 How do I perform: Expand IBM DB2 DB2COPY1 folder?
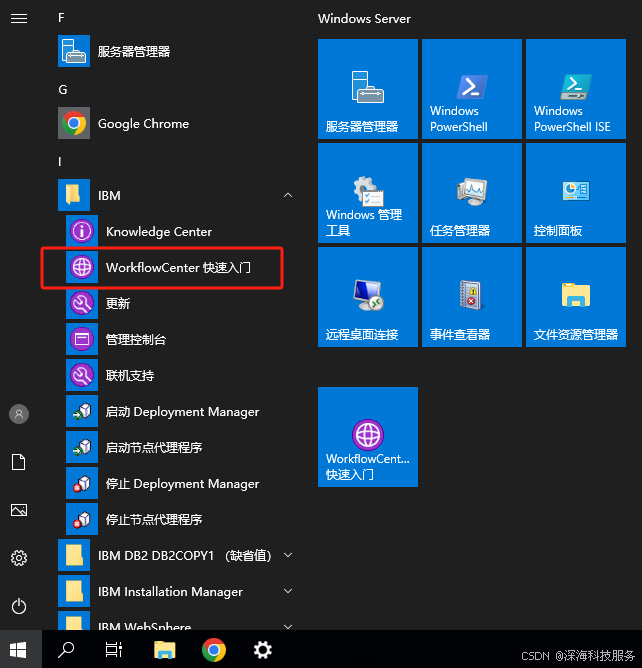pyautogui.click(x=288, y=555)
